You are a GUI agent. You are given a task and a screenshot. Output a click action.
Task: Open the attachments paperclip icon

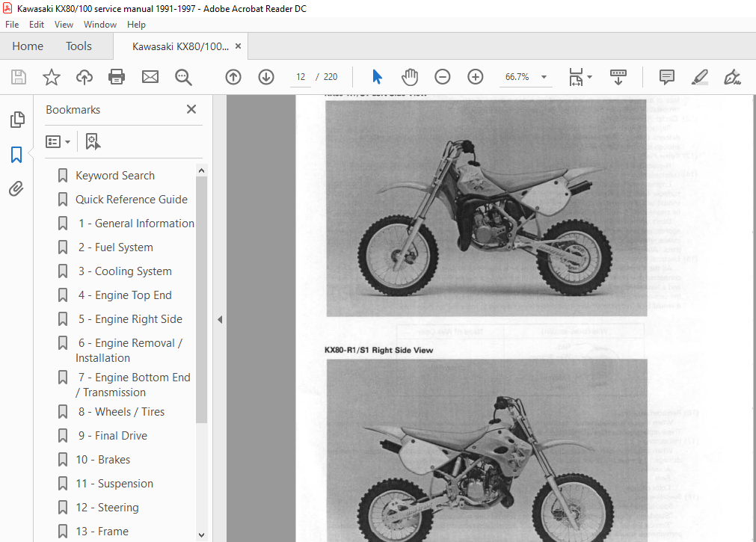tap(16, 188)
